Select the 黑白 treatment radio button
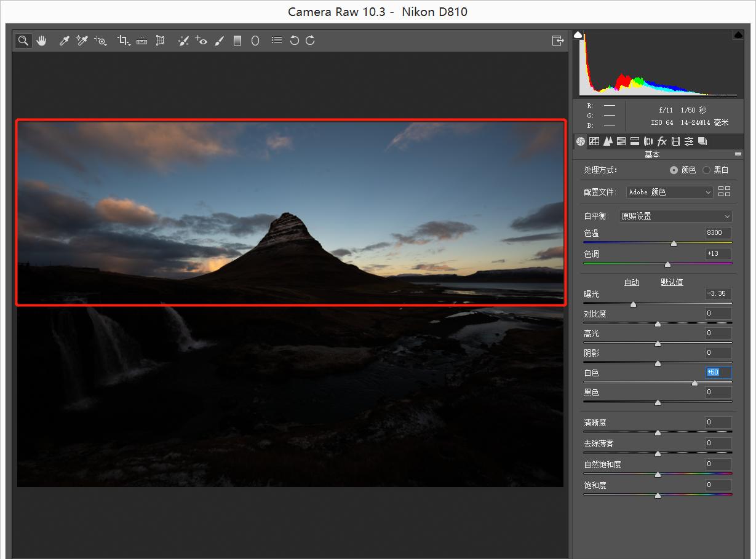756x559 pixels. point(706,170)
